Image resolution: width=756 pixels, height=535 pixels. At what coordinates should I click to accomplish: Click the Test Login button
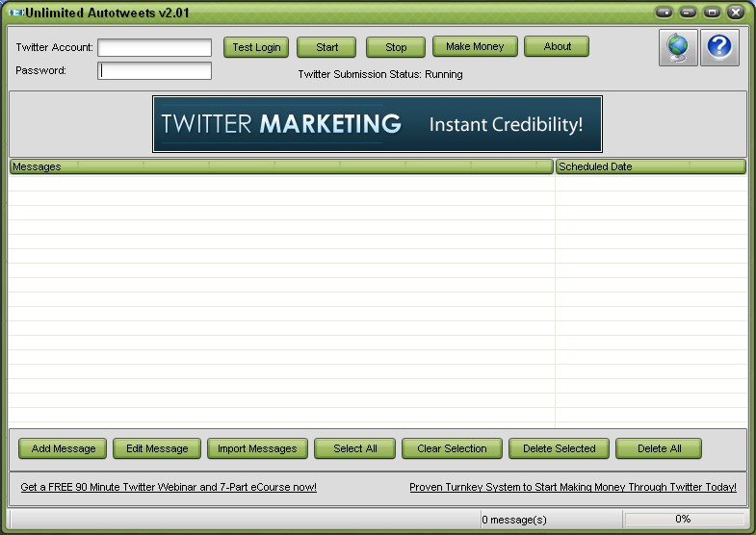point(256,47)
